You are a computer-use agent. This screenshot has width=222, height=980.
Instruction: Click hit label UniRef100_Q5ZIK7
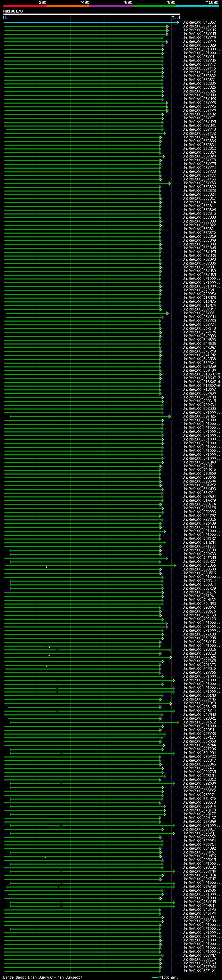coord(199,539)
